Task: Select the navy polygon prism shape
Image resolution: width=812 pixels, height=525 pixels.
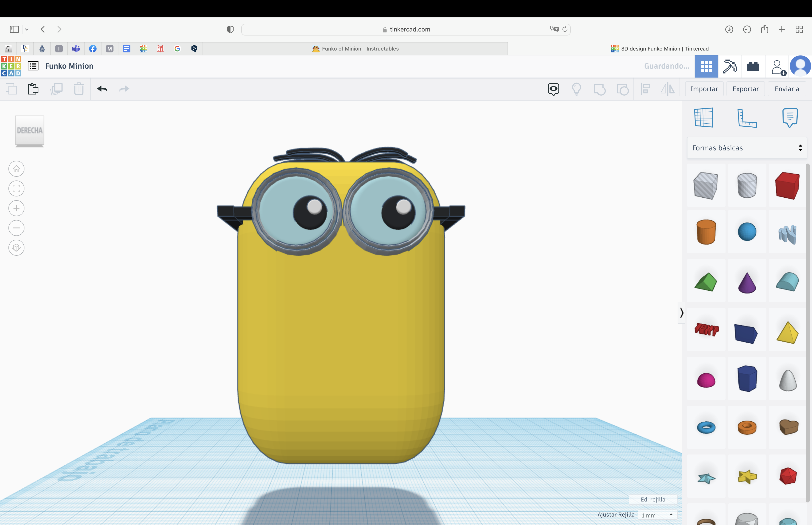Action: pos(747,378)
